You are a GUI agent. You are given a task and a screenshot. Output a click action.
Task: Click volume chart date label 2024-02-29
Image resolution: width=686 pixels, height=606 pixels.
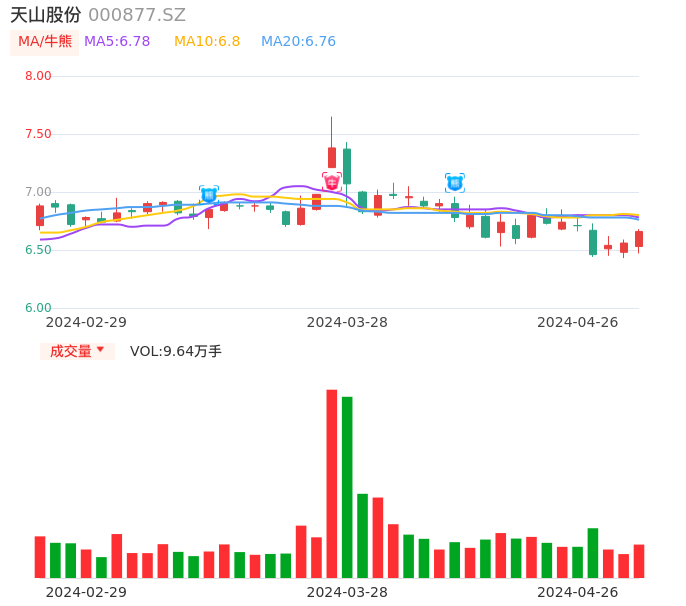(86, 592)
